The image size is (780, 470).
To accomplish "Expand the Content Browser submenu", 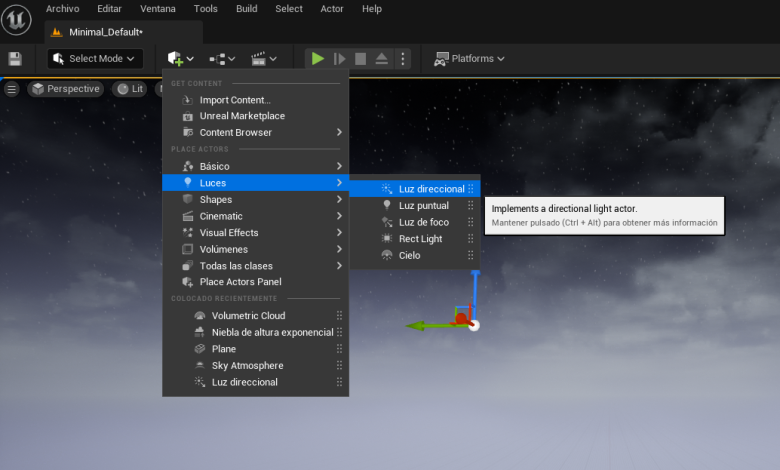I will 256,132.
